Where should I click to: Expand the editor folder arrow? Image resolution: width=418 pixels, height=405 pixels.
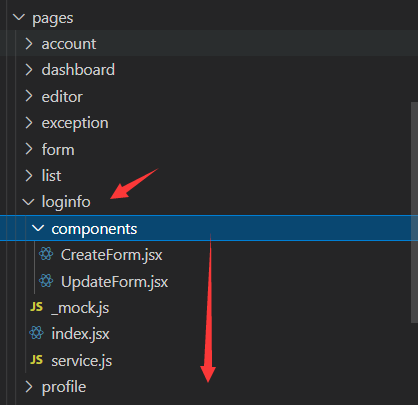29,96
